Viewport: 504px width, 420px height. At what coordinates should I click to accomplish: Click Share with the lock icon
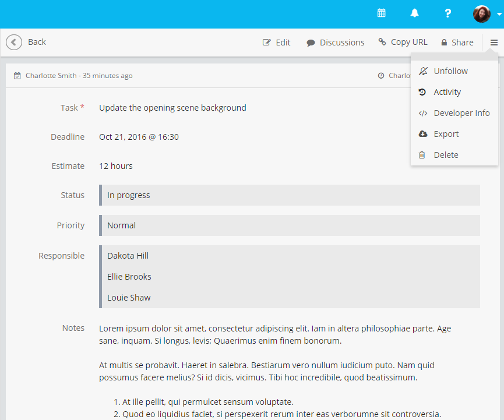pyautogui.click(x=457, y=43)
